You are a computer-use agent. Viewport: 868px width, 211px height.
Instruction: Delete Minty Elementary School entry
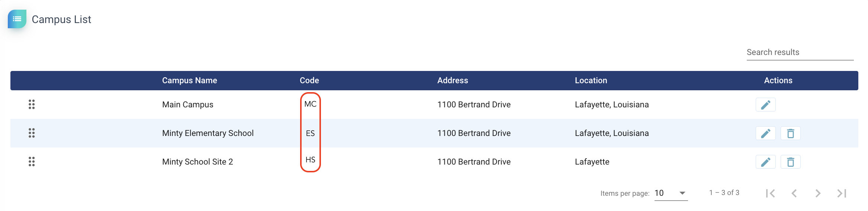pyautogui.click(x=790, y=133)
